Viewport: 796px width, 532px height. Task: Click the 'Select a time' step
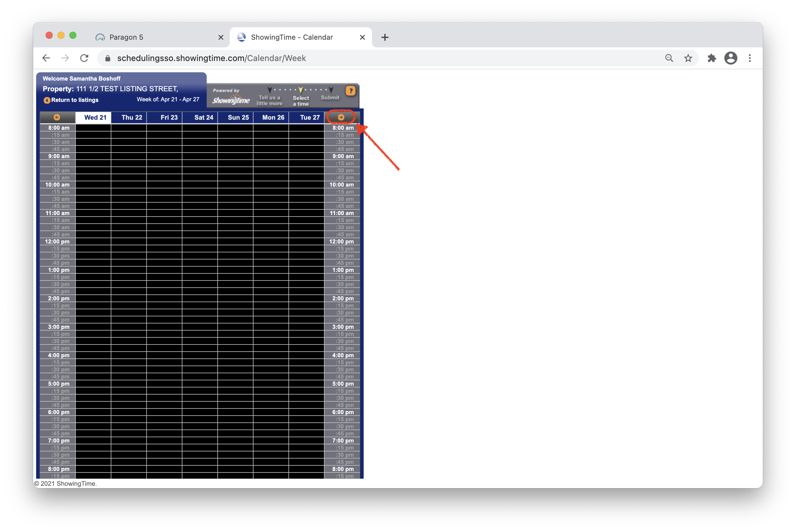301,101
